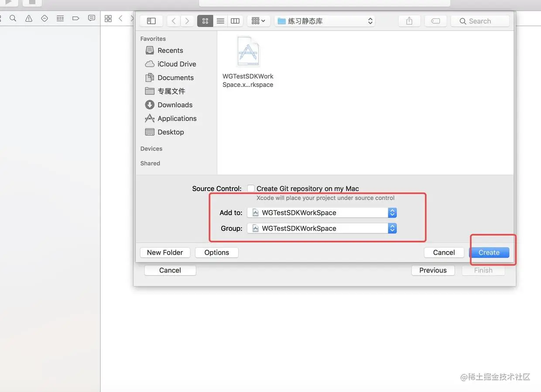The width and height of the screenshot is (541, 392).
Task: Open the item grouping dropdown
Action: (259, 21)
